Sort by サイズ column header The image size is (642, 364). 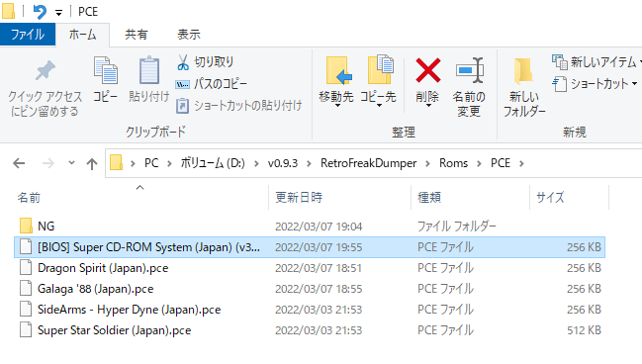click(550, 198)
